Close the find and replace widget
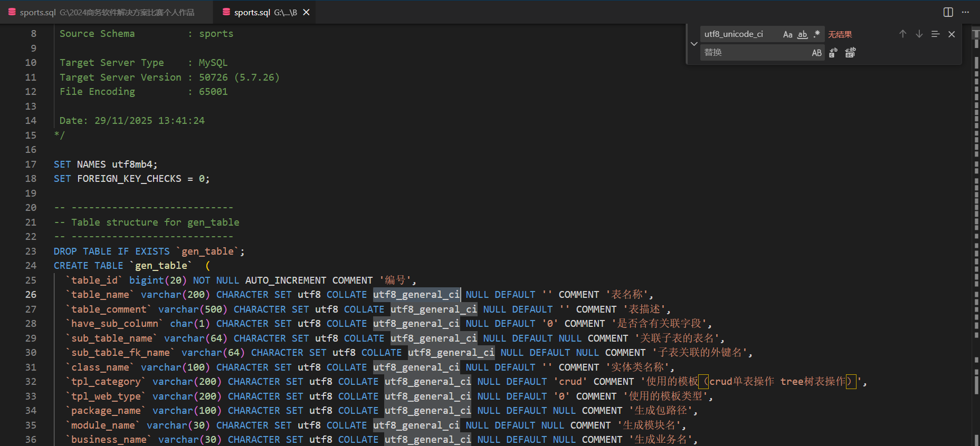This screenshot has height=446, width=980. click(x=952, y=34)
